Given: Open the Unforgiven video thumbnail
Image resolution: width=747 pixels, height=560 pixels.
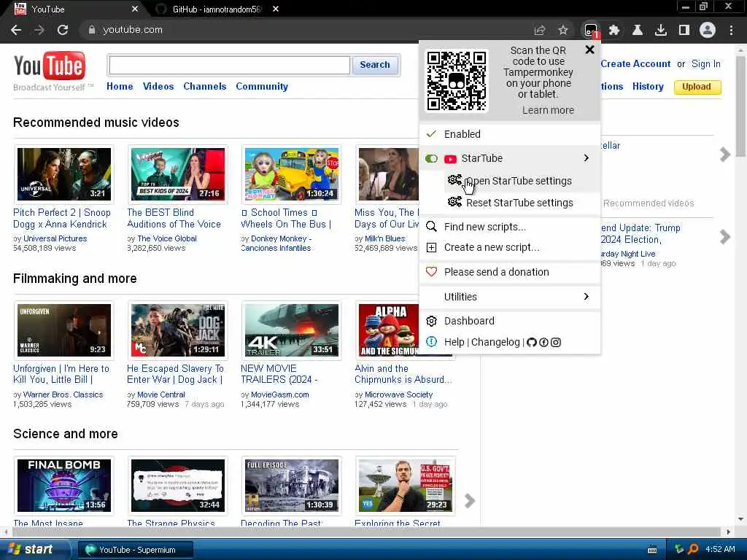Looking at the screenshot, I should pos(64,330).
